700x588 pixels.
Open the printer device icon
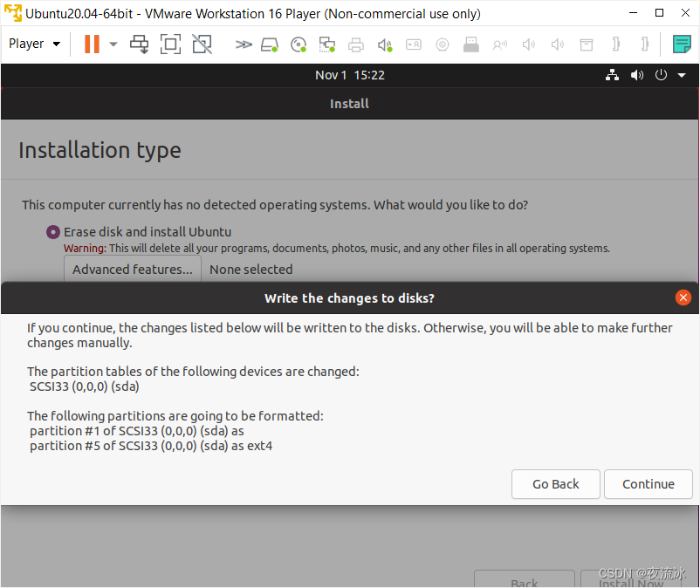point(356,44)
